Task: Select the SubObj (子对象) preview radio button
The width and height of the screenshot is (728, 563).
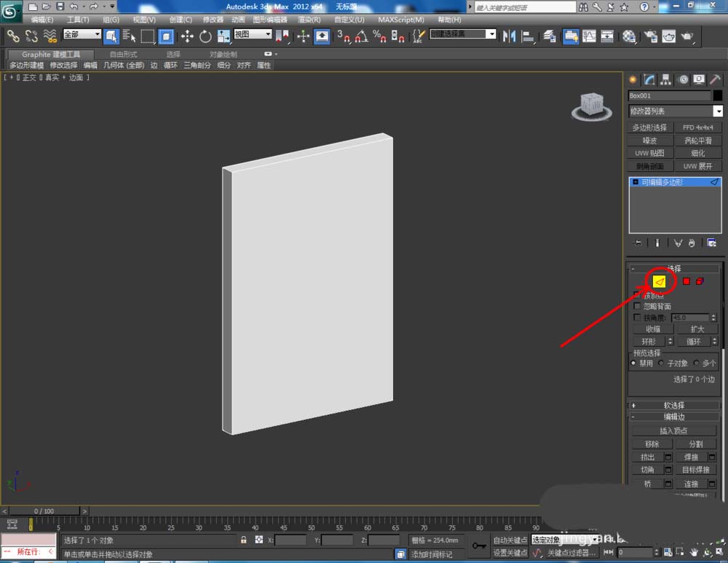Action: click(661, 363)
